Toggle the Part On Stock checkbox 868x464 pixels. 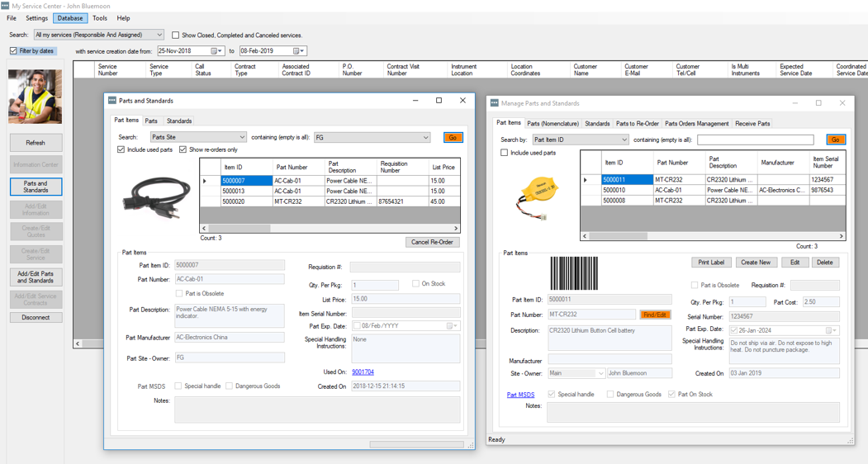tap(671, 394)
